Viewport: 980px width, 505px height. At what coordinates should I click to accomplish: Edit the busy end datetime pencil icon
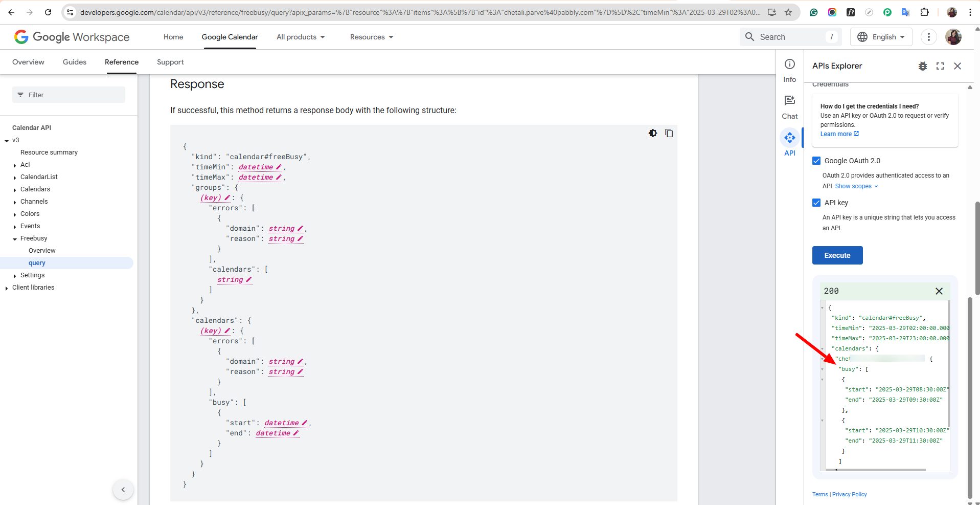(295, 433)
